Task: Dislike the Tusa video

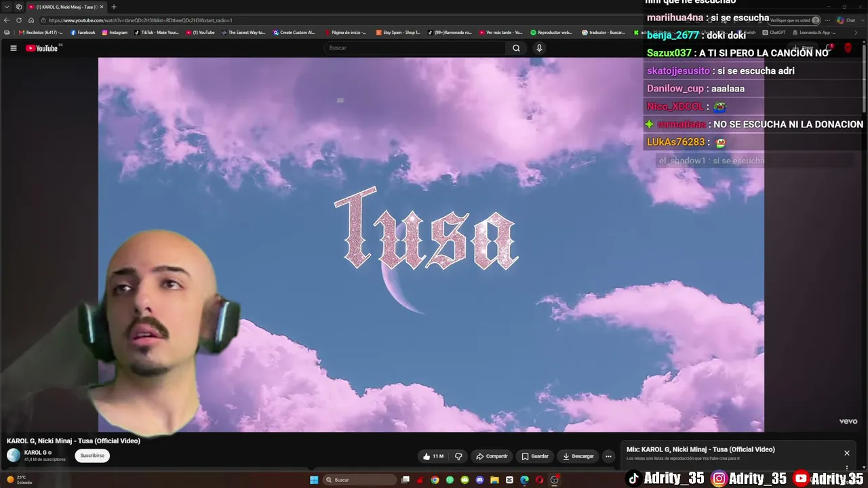Action: (458, 456)
